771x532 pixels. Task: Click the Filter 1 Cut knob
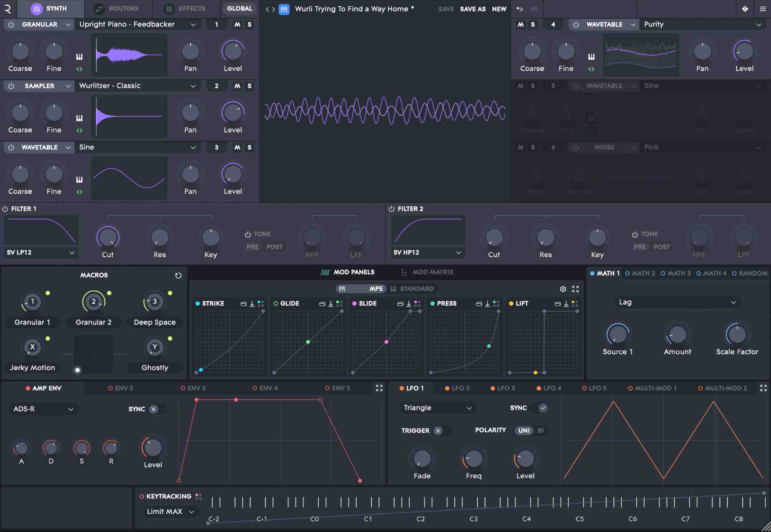click(x=107, y=238)
